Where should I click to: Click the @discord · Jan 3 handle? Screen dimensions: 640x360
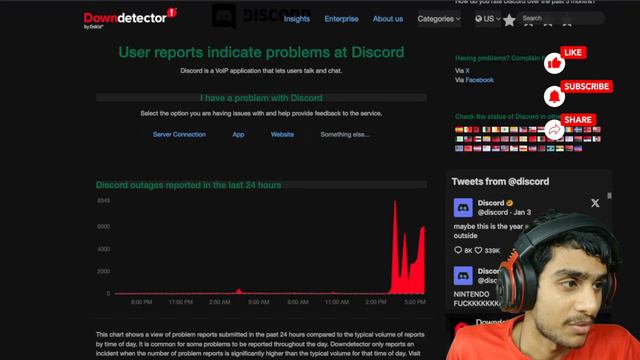[504, 212]
